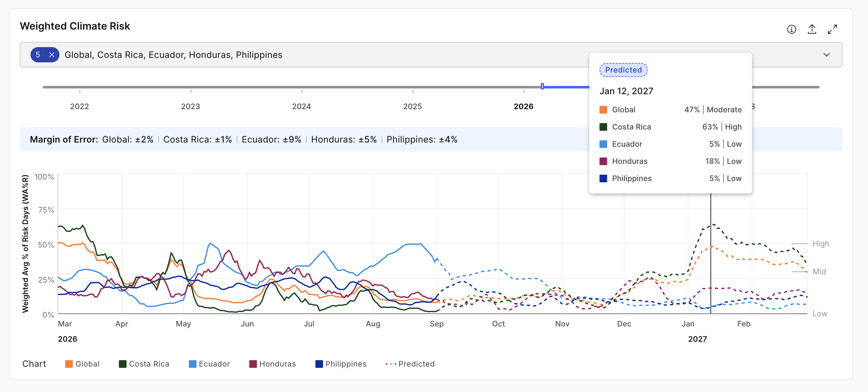Viewport: 868px width, 392px height.
Task: Toggle Philippines series in legend
Action: (341, 364)
